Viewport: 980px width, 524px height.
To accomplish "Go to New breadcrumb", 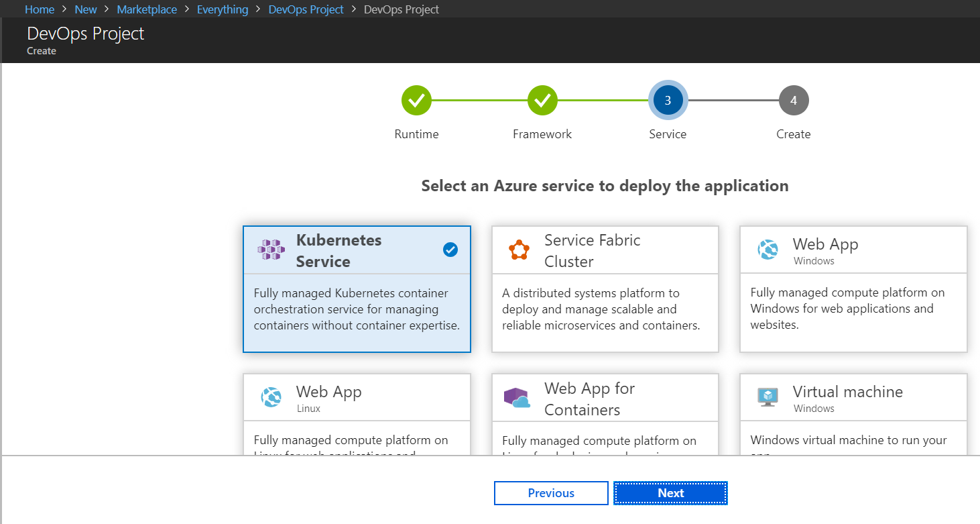I will [x=86, y=9].
